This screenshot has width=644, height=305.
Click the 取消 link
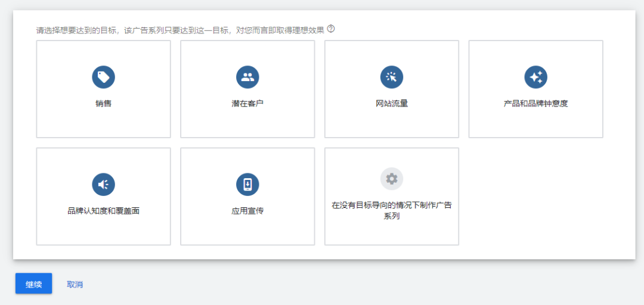click(x=75, y=284)
